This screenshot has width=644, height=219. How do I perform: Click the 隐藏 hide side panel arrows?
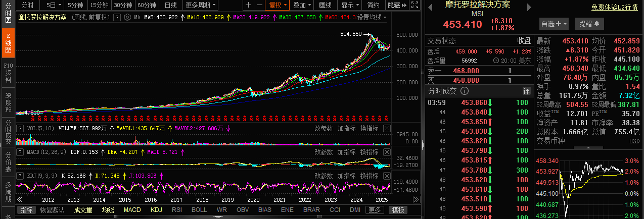[x=397, y=5]
